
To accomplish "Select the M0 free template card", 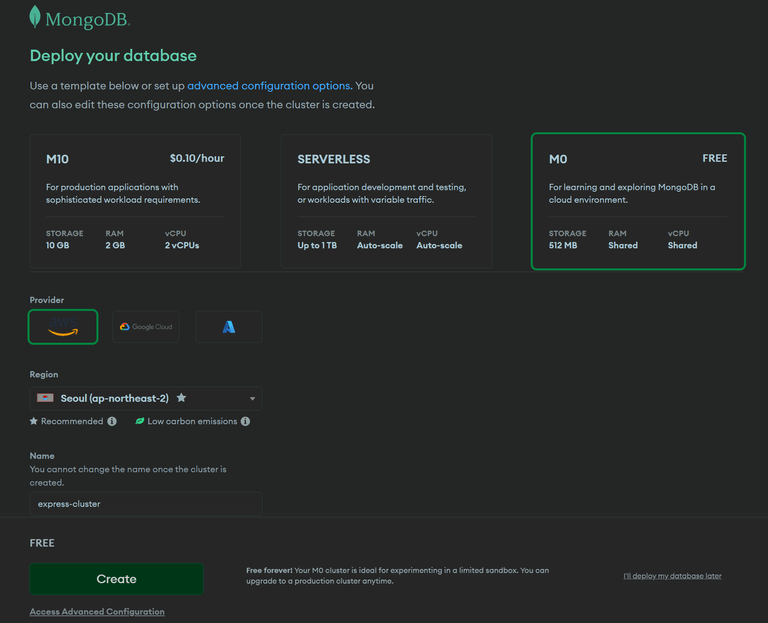I will pyautogui.click(x=638, y=201).
